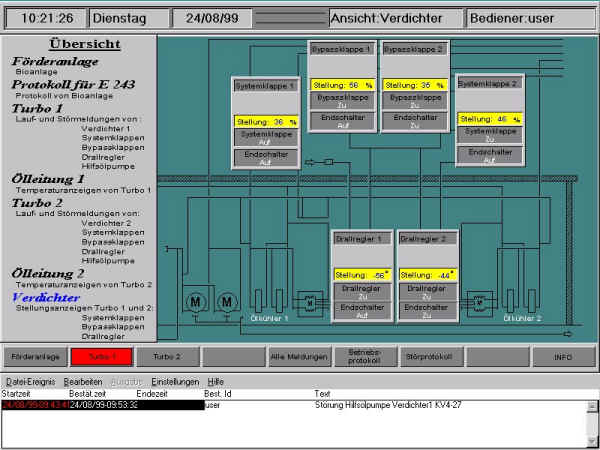Select the Stellung 36 % field of Systemklappe 1
Viewport: 600px width, 450px height.
(266, 122)
